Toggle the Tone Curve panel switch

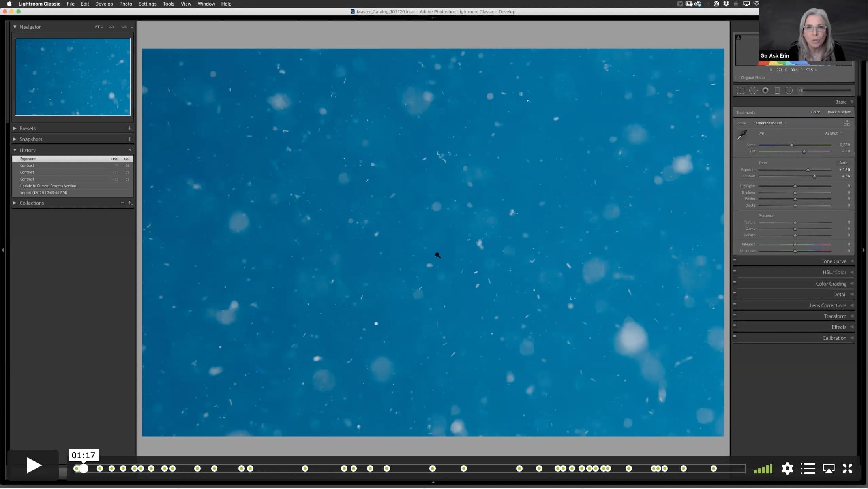[735, 260]
